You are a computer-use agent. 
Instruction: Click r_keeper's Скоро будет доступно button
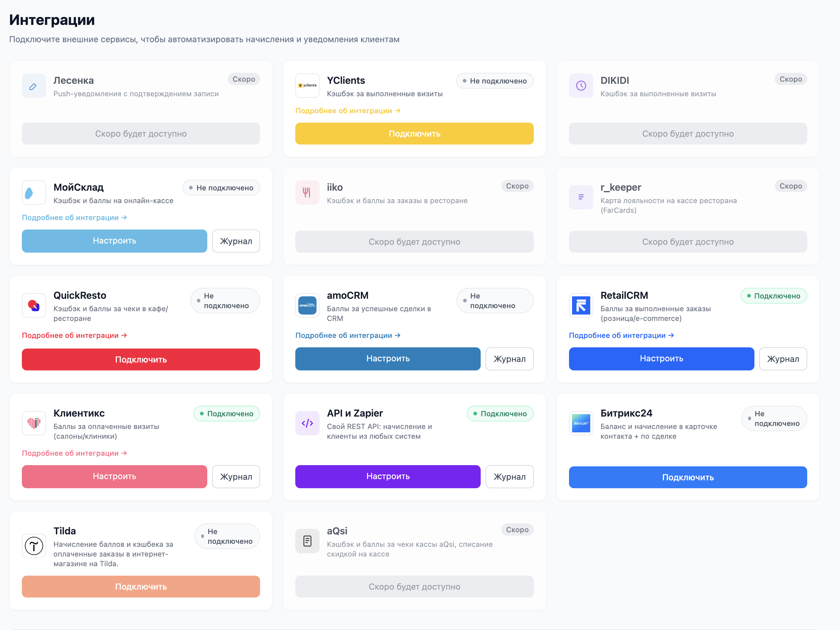coord(688,242)
